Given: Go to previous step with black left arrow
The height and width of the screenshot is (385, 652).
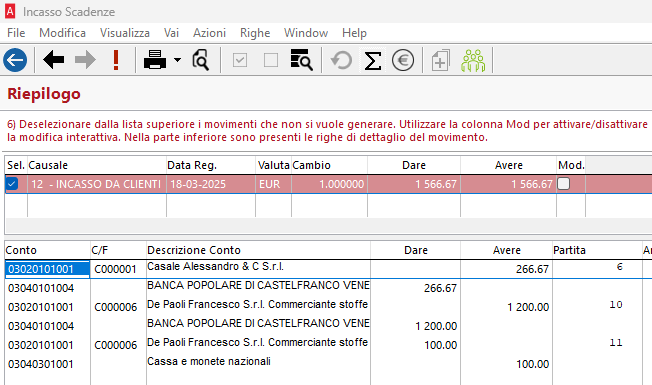Looking at the screenshot, I should click(x=54, y=60).
